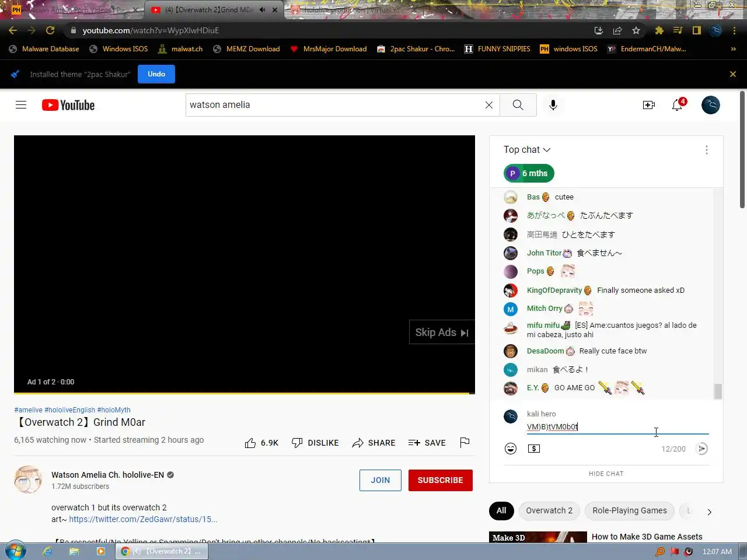Undo the 2pac Shakur theme install
747x560 pixels.
click(x=156, y=74)
